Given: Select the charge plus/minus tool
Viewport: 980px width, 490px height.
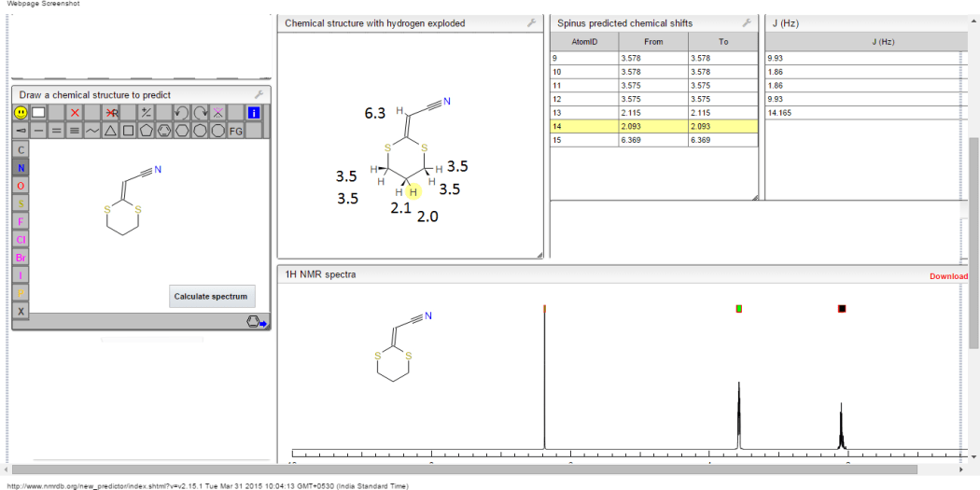Looking at the screenshot, I should click(146, 112).
